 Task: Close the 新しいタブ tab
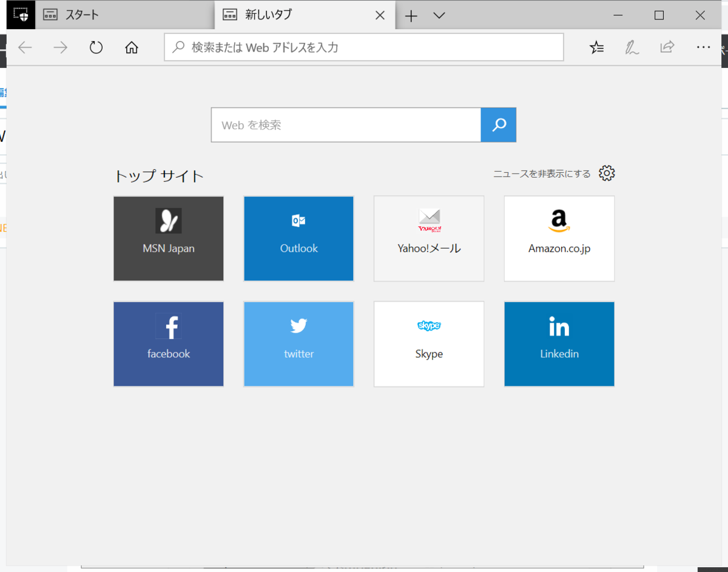[380, 16]
